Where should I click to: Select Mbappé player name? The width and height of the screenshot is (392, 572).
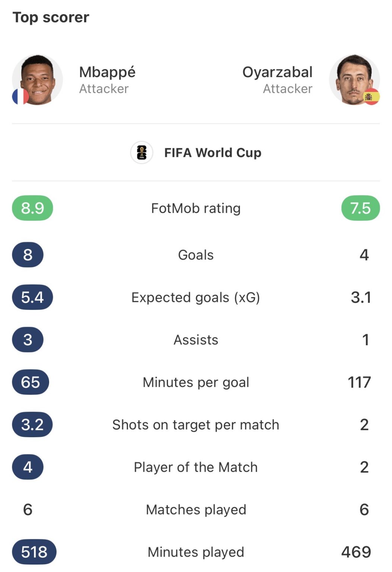coord(107,72)
